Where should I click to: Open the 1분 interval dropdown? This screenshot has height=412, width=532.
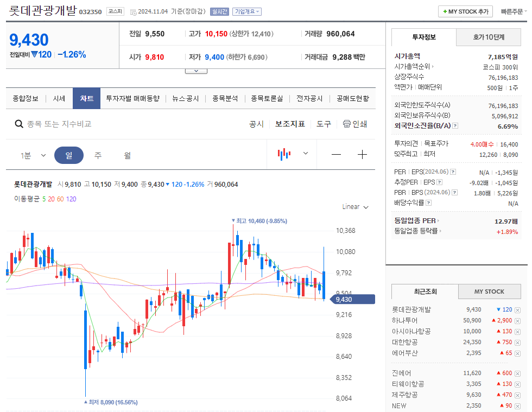33,155
